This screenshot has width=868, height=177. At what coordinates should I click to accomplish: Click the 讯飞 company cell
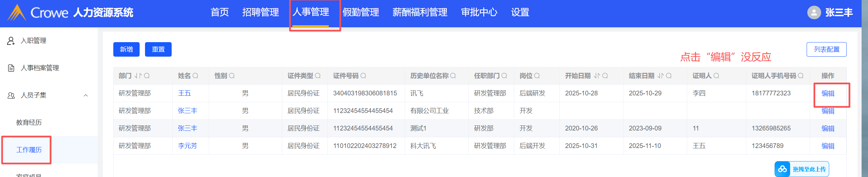(x=417, y=93)
